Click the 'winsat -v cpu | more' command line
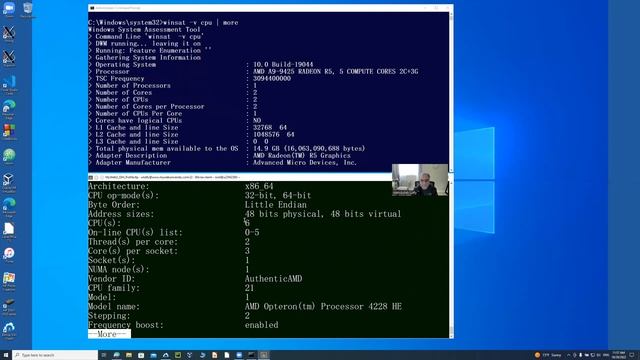 click(x=200, y=22)
